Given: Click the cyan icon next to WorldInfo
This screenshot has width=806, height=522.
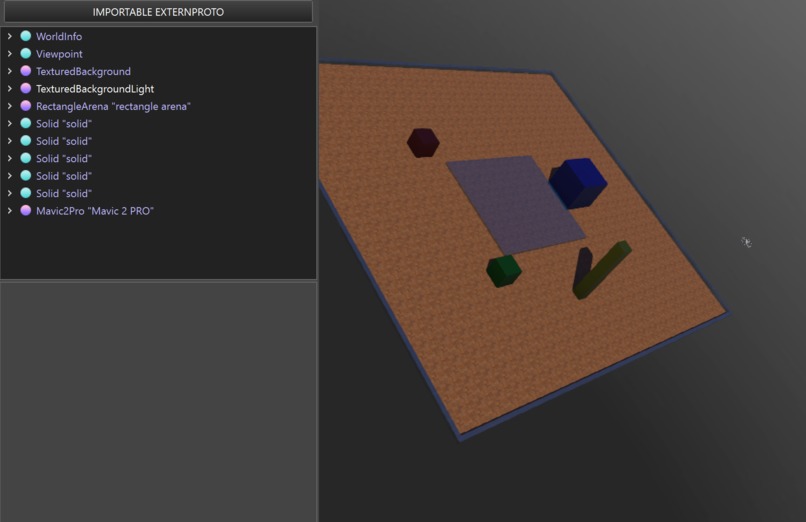Looking at the screenshot, I should (26, 36).
